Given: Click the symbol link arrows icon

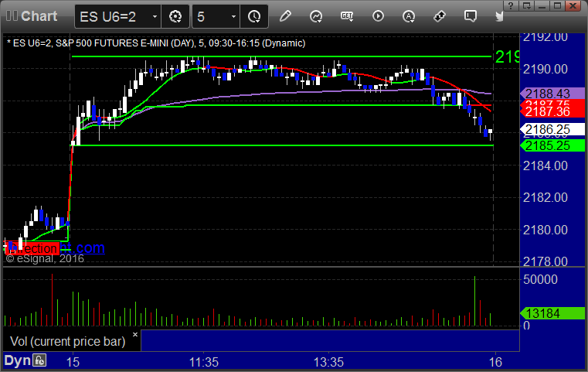Looking at the screenshot, I should [x=440, y=16].
